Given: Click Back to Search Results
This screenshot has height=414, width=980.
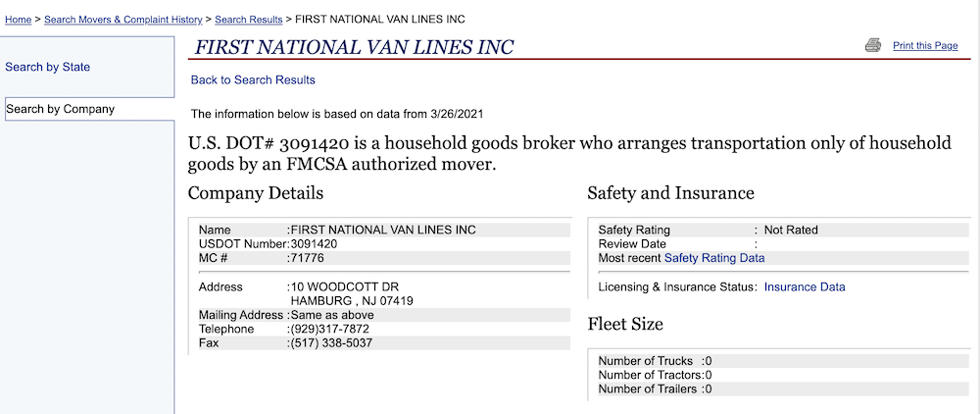Looking at the screenshot, I should point(253,79).
